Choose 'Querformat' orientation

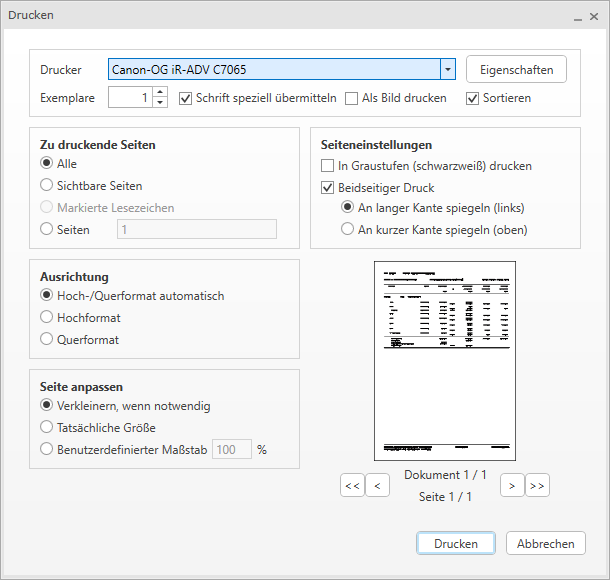[47, 339]
